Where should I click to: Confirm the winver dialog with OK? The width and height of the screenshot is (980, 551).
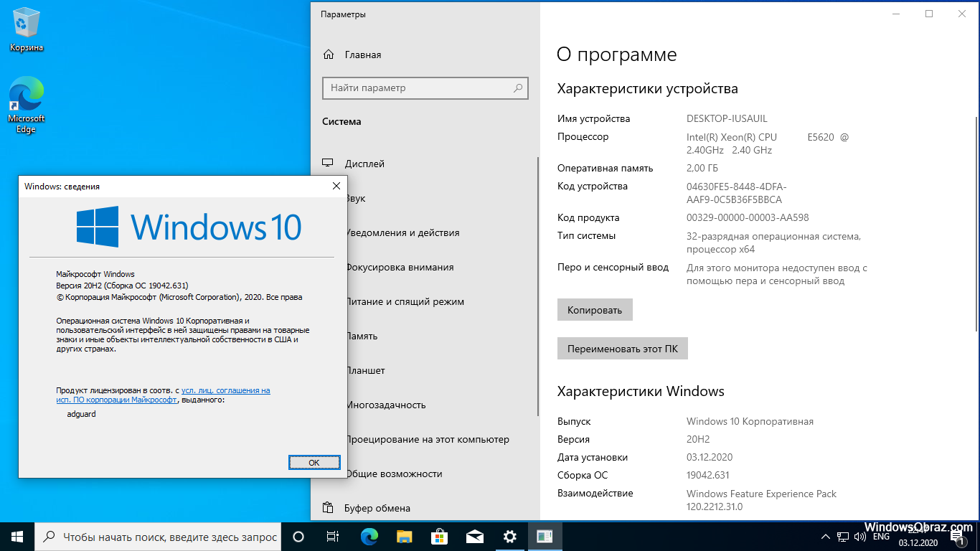(314, 463)
